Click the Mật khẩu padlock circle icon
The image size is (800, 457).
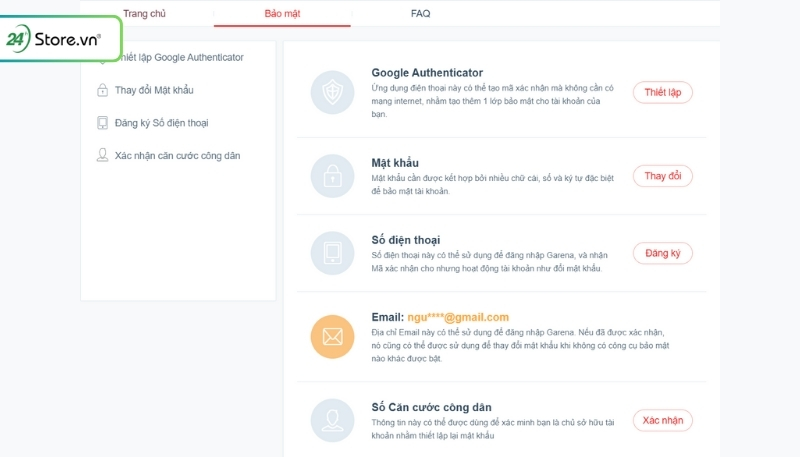330,175
